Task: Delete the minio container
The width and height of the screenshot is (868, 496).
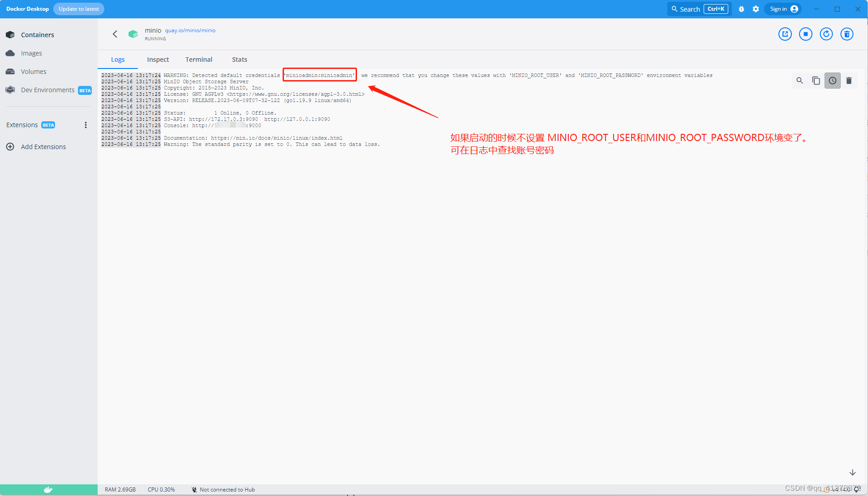Action: pos(847,34)
